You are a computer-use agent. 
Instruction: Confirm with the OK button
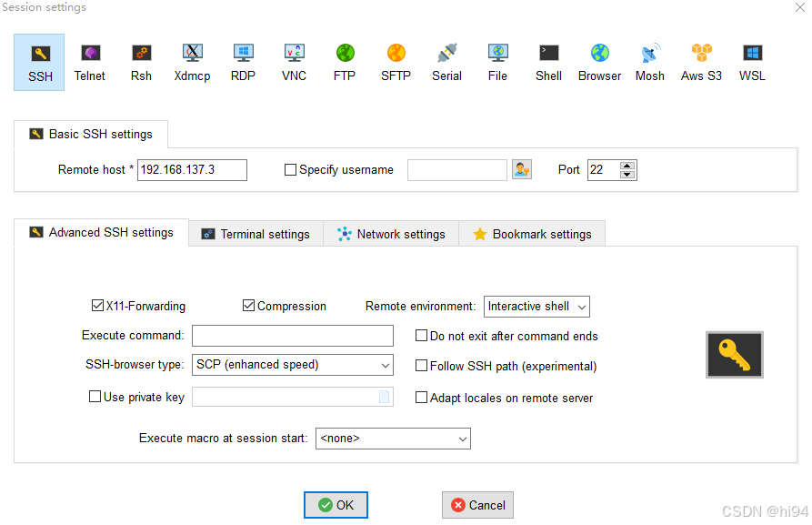point(336,505)
